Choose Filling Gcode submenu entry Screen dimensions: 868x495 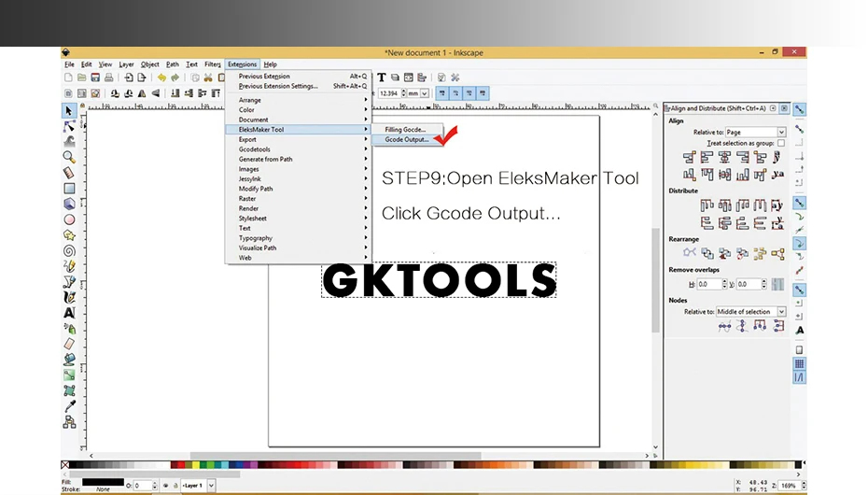click(407, 130)
